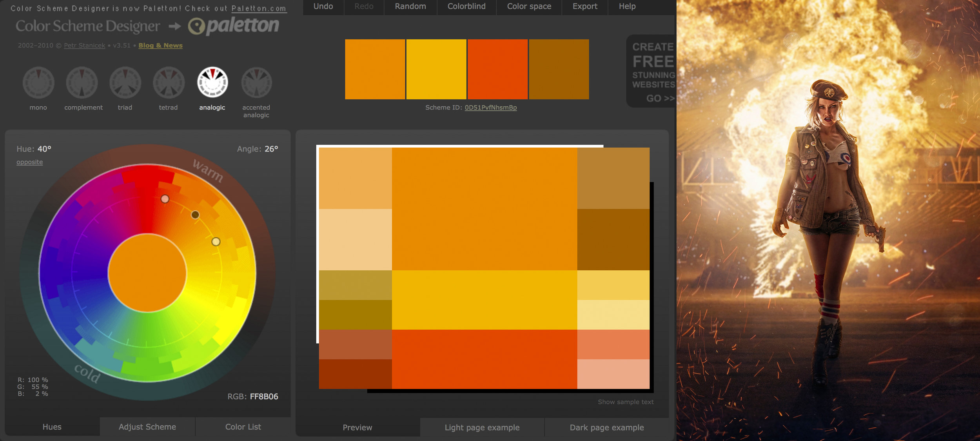Click the large red-orange preview block
Image resolution: width=980 pixels, height=441 pixels.
485,359
